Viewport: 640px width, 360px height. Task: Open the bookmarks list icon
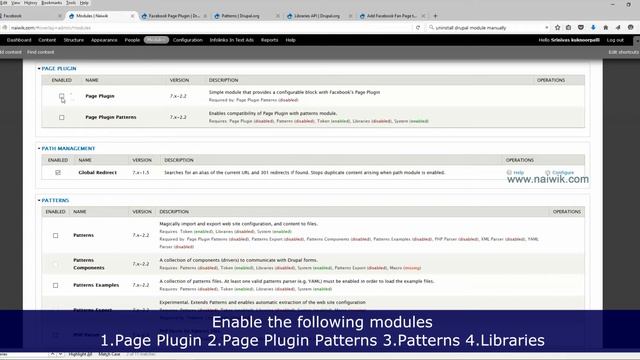pos(569,28)
